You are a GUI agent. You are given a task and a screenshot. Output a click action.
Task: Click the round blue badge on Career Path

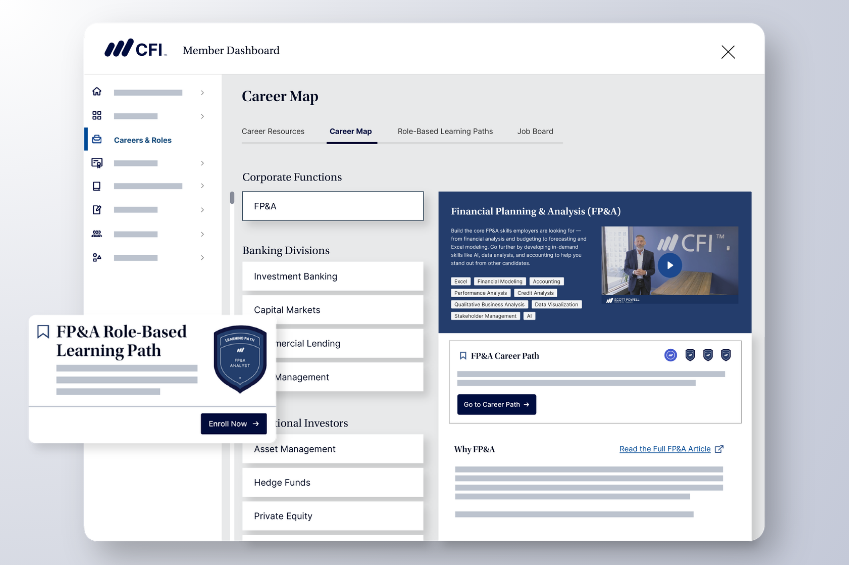(x=670, y=355)
